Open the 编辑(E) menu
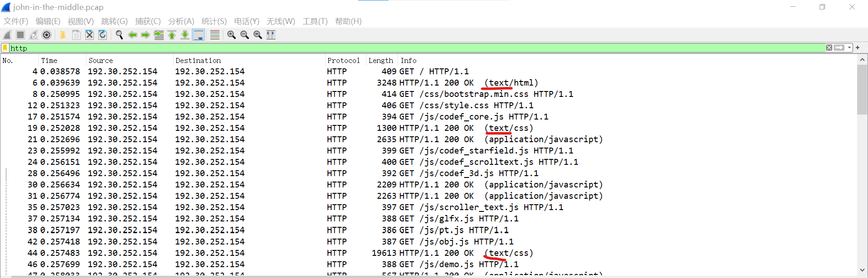Screen dimensions: 868x278 [x=48, y=21]
